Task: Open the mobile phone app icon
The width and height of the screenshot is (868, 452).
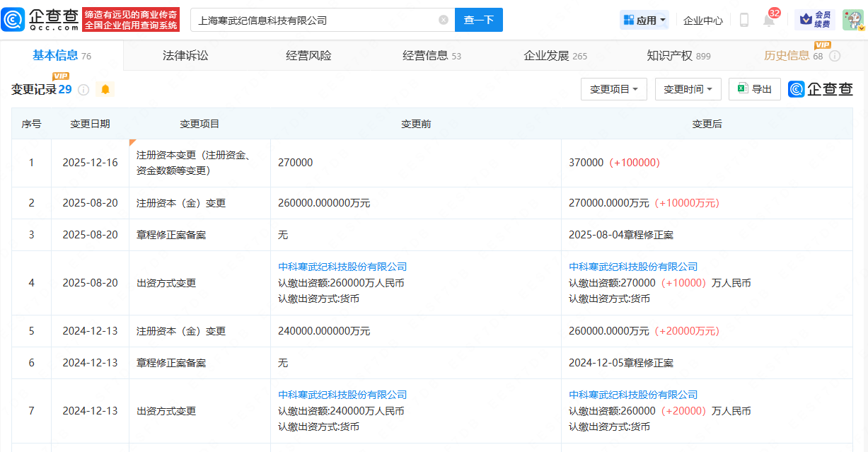Action: pyautogui.click(x=743, y=20)
